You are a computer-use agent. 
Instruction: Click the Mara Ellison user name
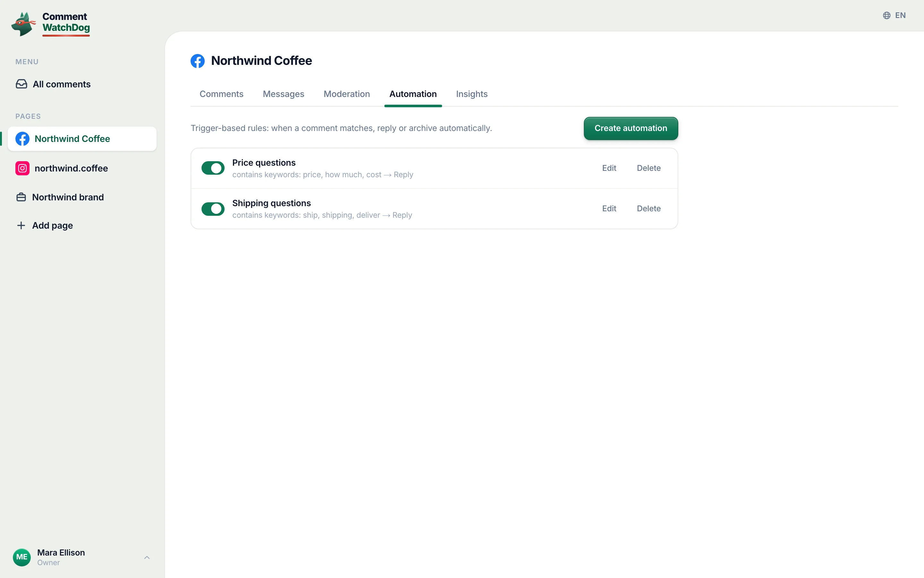tap(61, 552)
